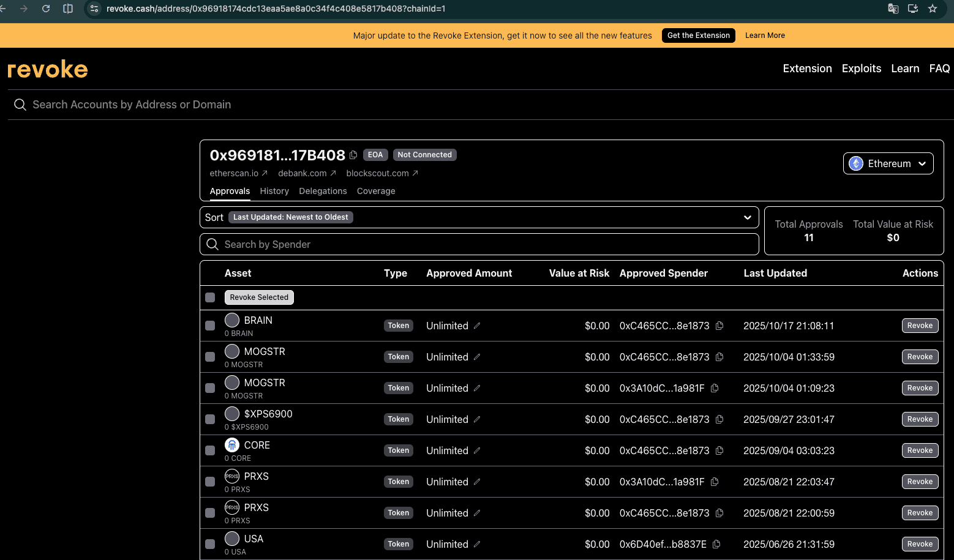
Task: Click the Revoke Selected button
Action: [x=259, y=297]
